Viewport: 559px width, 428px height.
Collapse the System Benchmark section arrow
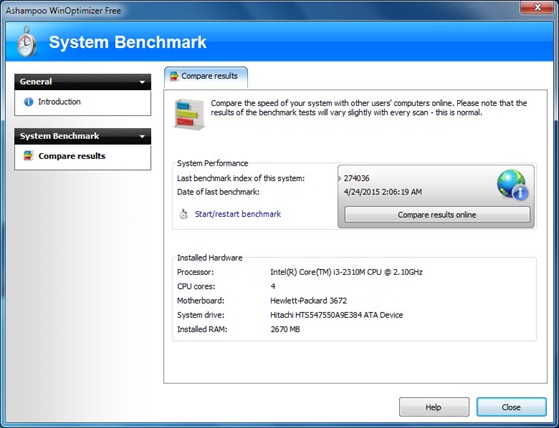142,136
